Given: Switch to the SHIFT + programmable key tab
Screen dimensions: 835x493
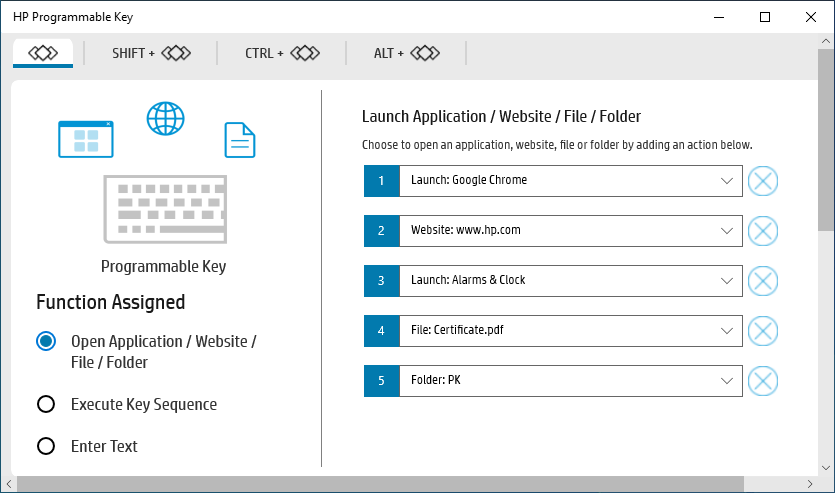Looking at the screenshot, I should coord(151,53).
